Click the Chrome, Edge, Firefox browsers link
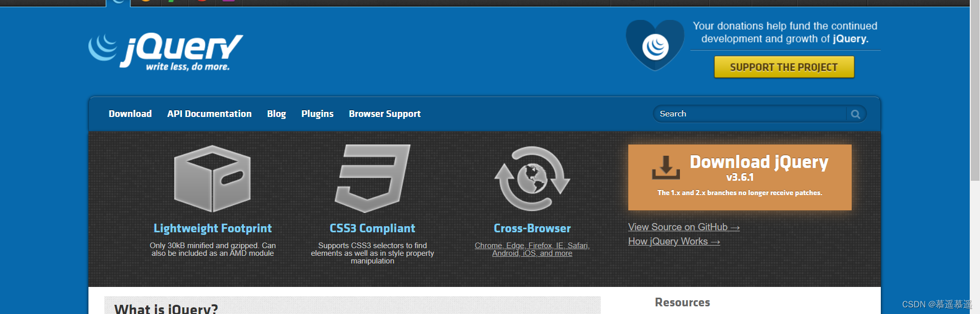 tap(532, 249)
